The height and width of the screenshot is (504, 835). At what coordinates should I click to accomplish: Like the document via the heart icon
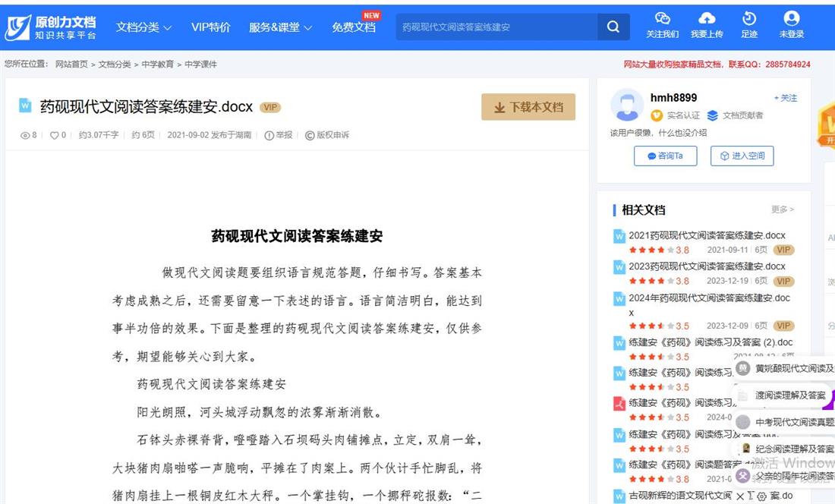[x=54, y=136]
